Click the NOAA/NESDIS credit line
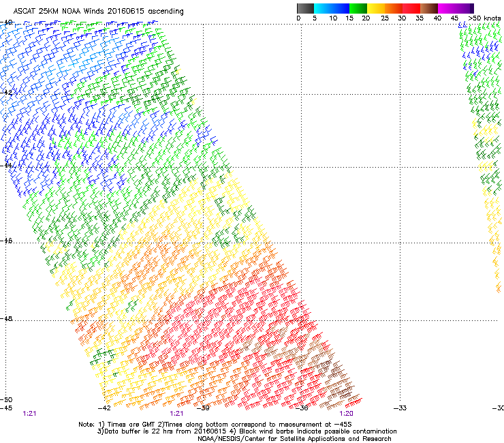This screenshot has height=443, width=504. click(x=294, y=439)
